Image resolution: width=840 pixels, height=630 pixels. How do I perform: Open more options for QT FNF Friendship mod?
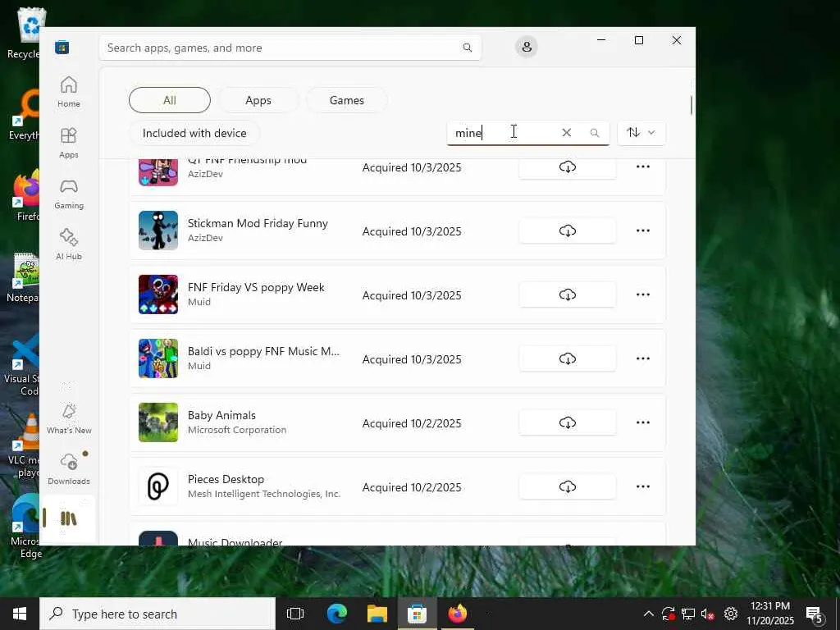643,167
